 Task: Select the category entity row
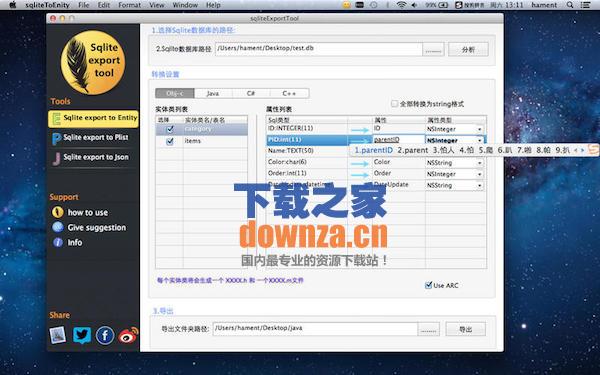click(202, 129)
